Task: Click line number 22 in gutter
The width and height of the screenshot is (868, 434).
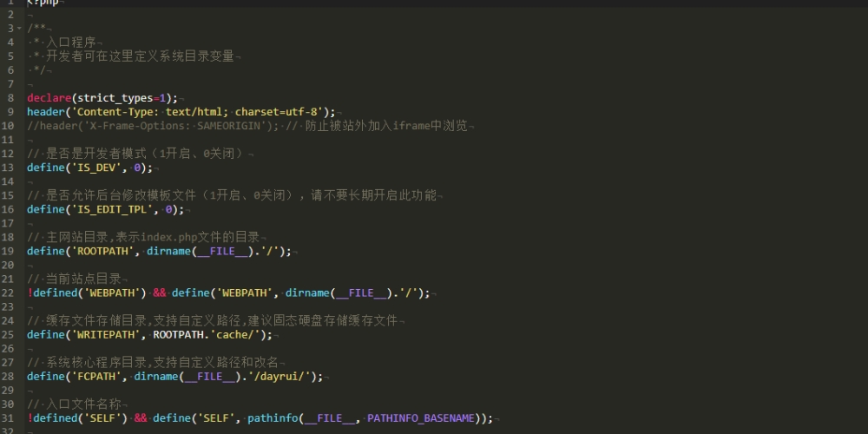Action: point(9,293)
